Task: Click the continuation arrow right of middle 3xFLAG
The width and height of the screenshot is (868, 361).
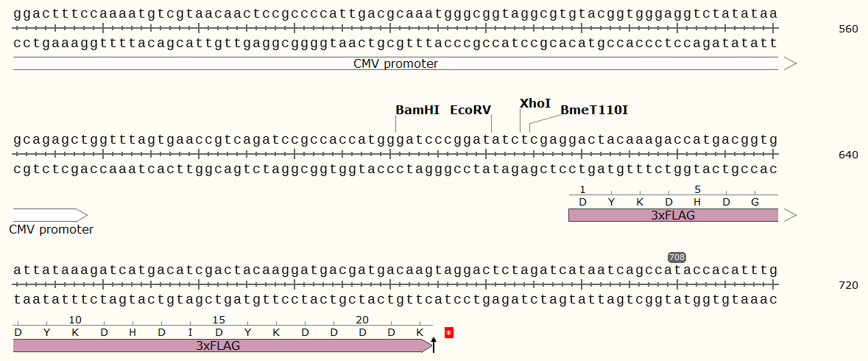Action: [x=790, y=215]
